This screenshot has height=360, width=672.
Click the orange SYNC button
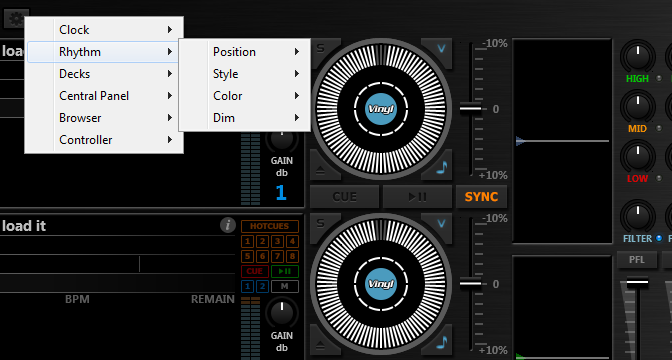pos(481,197)
